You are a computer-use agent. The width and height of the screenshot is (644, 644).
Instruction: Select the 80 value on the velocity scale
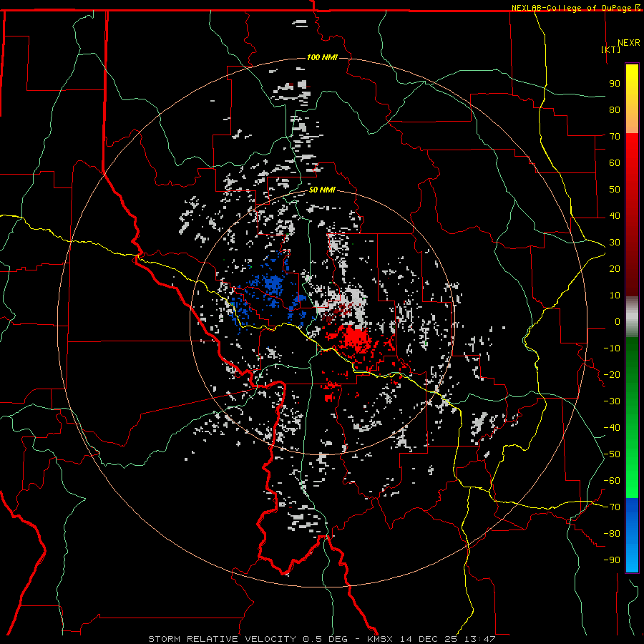tap(615, 109)
